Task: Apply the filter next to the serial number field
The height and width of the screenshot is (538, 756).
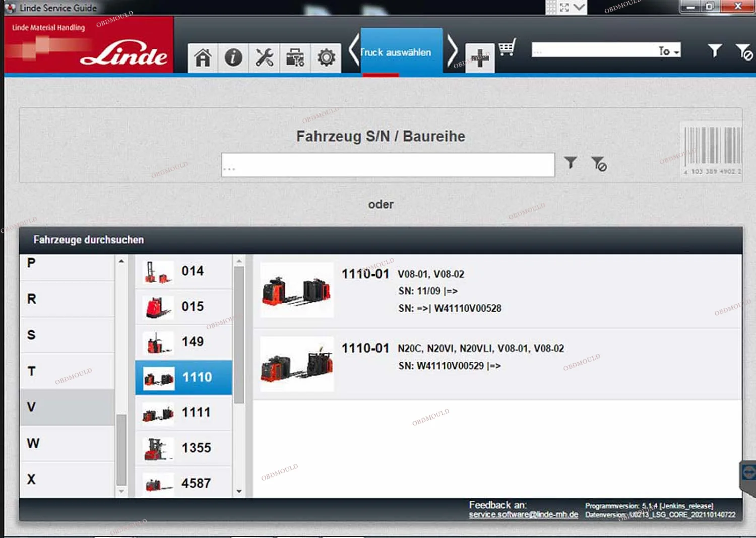Action: tap(571, 162)
